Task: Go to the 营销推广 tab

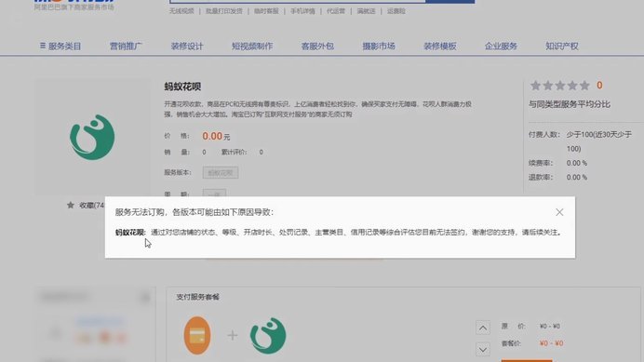Action: click(x=126, y=46)
